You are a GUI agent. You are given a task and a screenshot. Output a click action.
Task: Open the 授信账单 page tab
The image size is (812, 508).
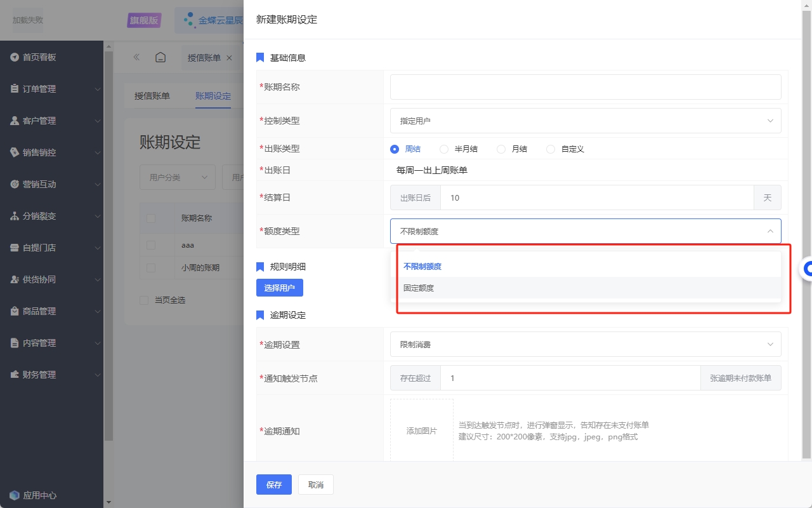(204, 58)
